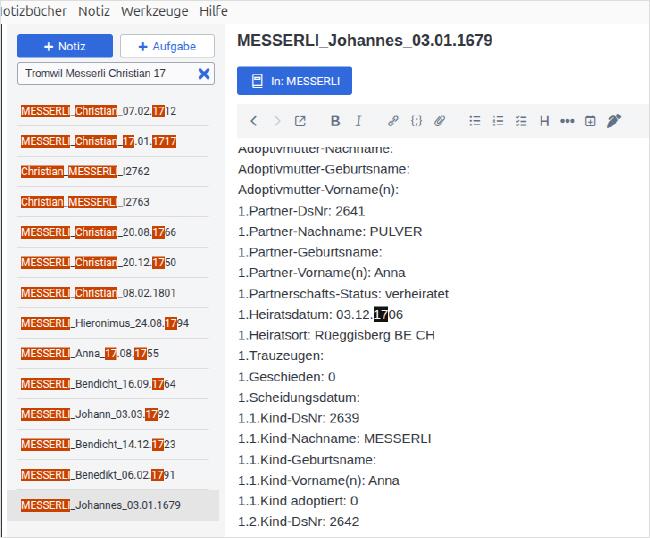Open the Hilfe menu

click(213, 11)
